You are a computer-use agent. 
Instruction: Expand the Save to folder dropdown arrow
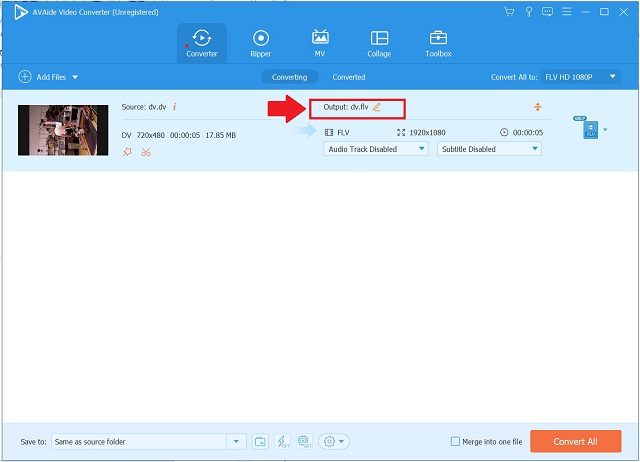coord(236,442)
